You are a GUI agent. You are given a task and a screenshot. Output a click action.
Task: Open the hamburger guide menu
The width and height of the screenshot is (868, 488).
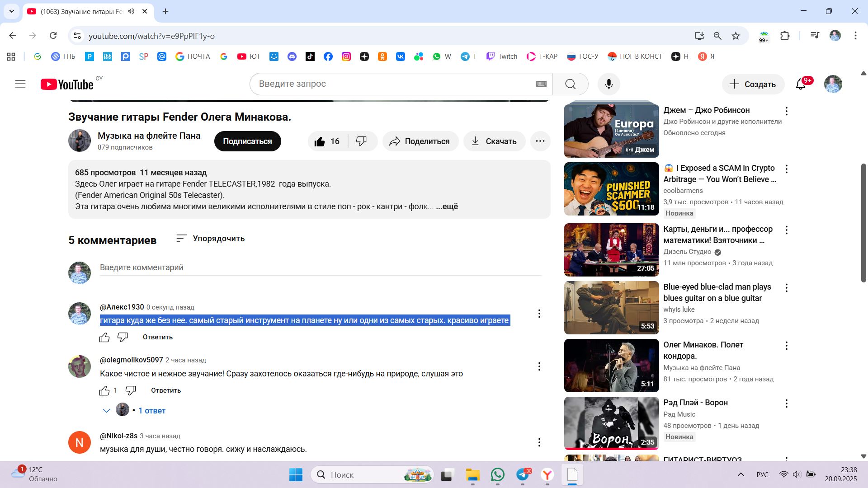tap(20, 84)
